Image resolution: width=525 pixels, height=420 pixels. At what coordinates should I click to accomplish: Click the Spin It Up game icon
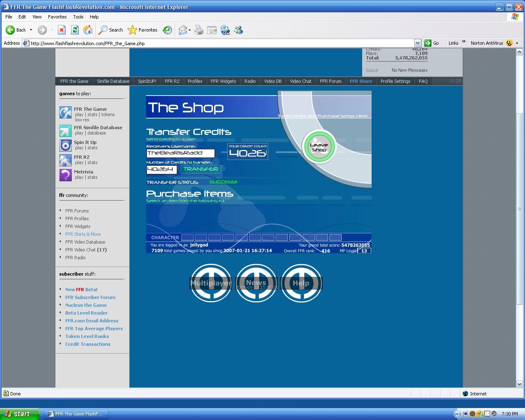click(66, 145)
